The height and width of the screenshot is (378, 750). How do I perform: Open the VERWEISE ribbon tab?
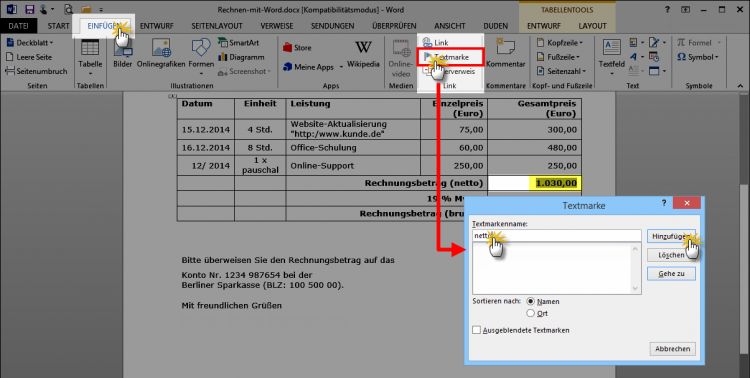[276, 26]
